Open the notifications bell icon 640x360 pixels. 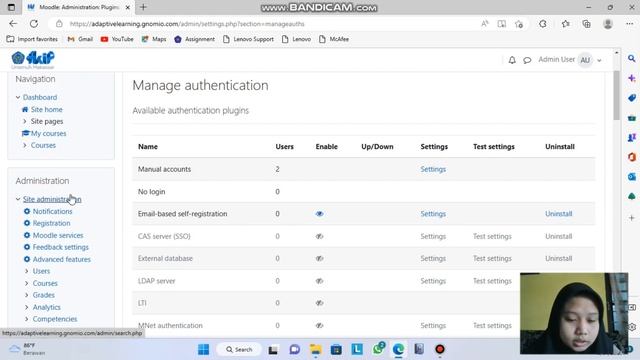tap(512, 60)
